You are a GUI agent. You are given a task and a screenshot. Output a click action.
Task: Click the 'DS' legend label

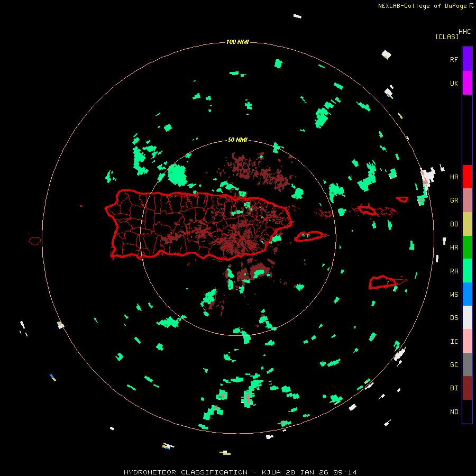pyautogui.click(x=454, y=318)
